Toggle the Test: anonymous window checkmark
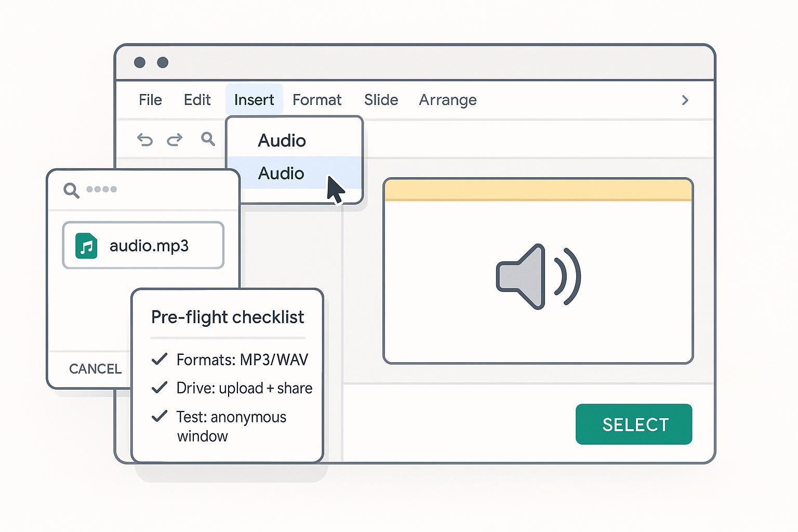Image resolution: width=798 pixels, height=532 pixels. (x=159, y=416)
